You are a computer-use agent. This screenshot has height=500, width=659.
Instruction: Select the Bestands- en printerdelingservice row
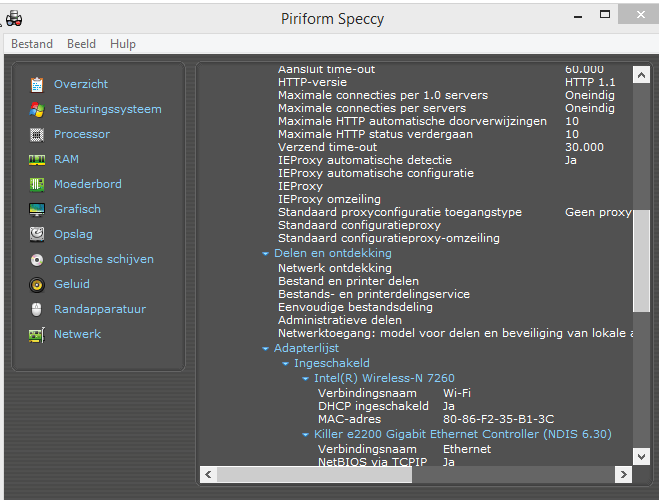pyautogui.click(x=374, y=294)
